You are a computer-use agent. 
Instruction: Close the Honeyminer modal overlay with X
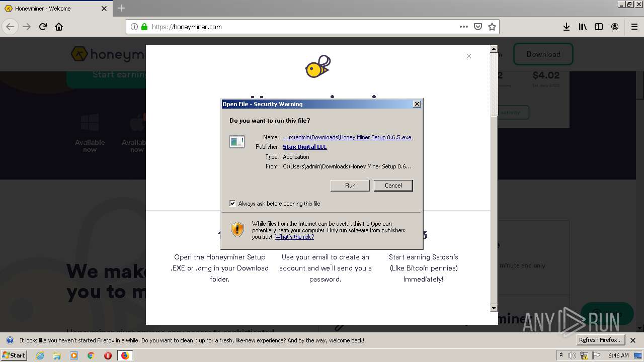click(468, 56)
